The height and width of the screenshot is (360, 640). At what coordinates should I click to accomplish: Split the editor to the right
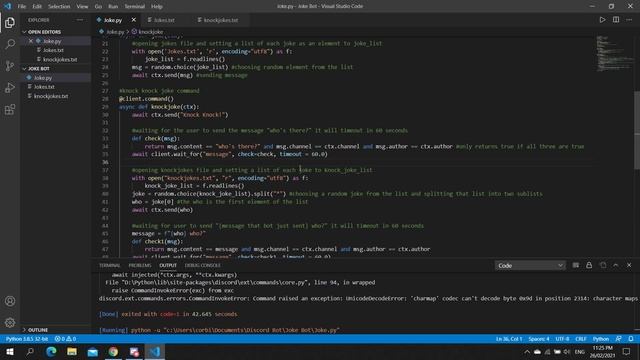click(x=616, y=20)
